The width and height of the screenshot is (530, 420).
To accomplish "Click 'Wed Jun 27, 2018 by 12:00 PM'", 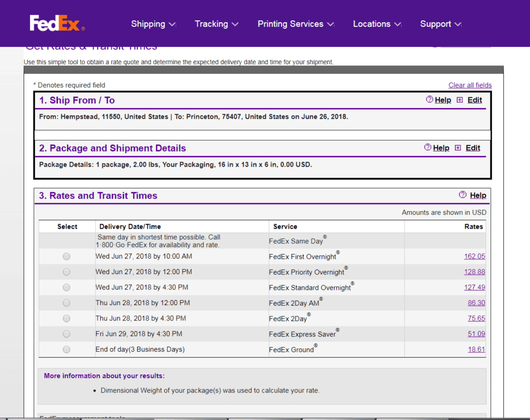I will (144, 272).
